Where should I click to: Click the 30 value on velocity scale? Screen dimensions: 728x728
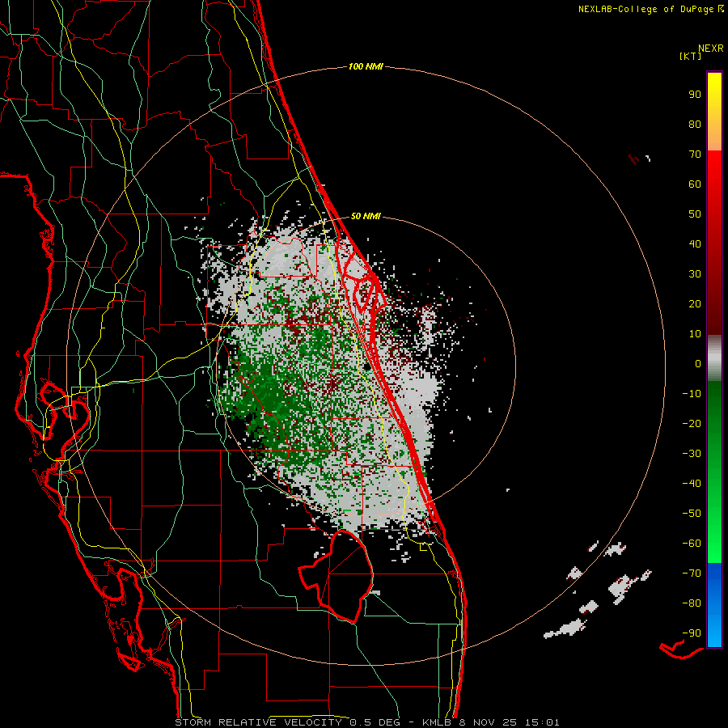point(695,274)
